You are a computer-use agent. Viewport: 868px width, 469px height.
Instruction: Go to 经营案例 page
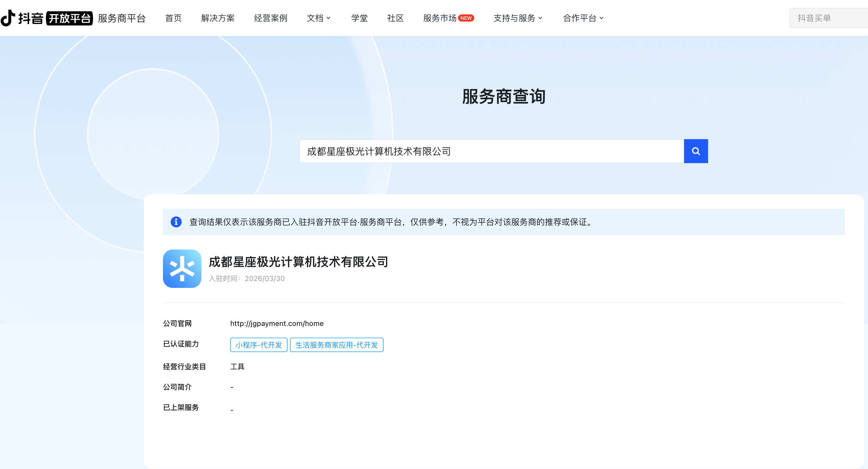coord(271,18)
